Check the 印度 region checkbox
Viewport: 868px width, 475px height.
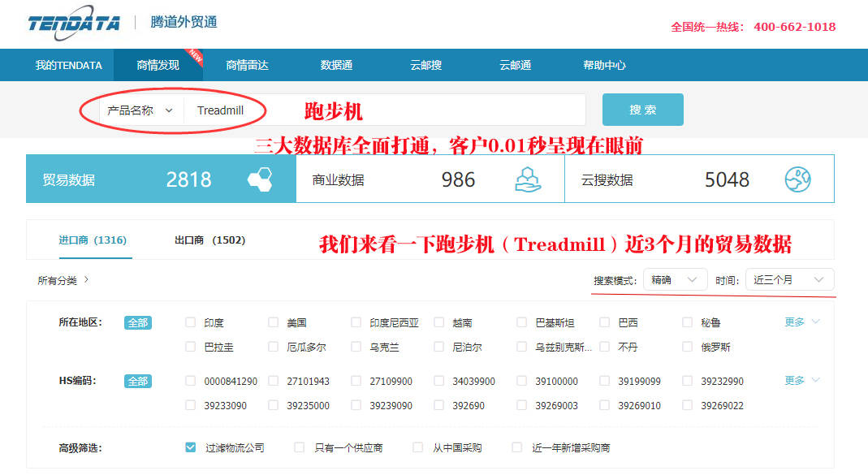point(191,322)
